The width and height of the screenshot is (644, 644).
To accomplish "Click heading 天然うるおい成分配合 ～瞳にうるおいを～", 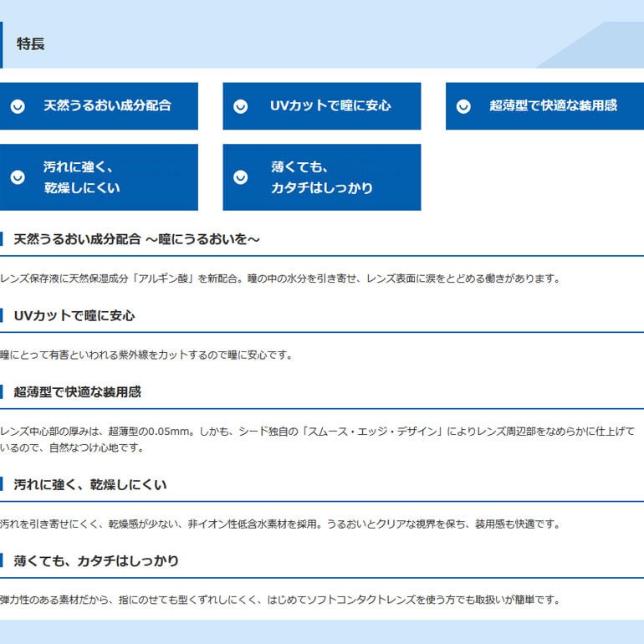I will tap(136, 240).
